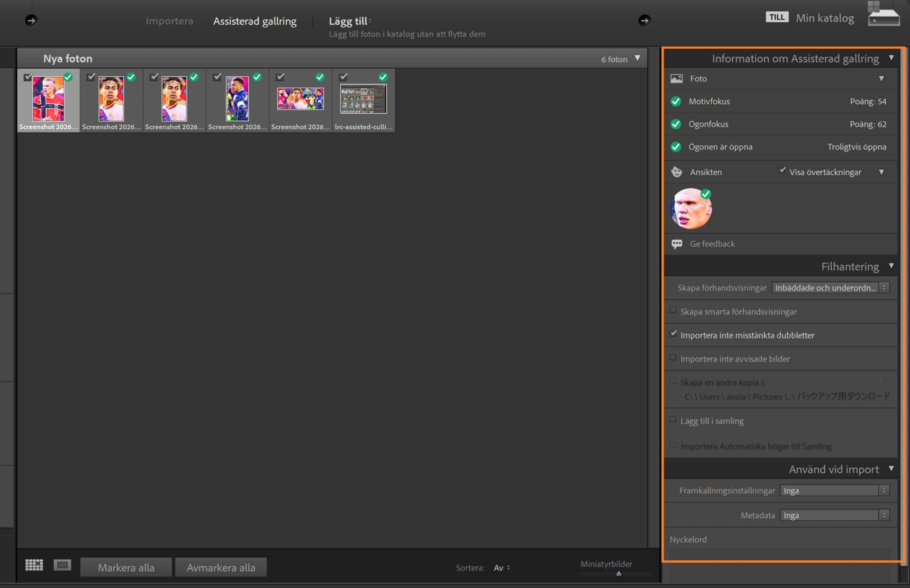
Task: Click the green check icon beside Ögonen är öppna
Action: pos(676,147)
